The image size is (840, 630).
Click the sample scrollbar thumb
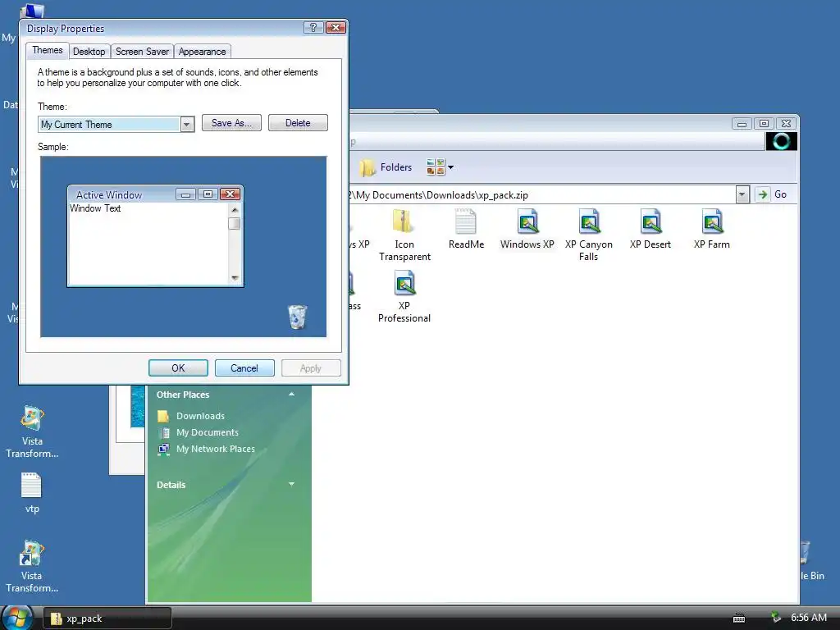[x=234, y=223]
